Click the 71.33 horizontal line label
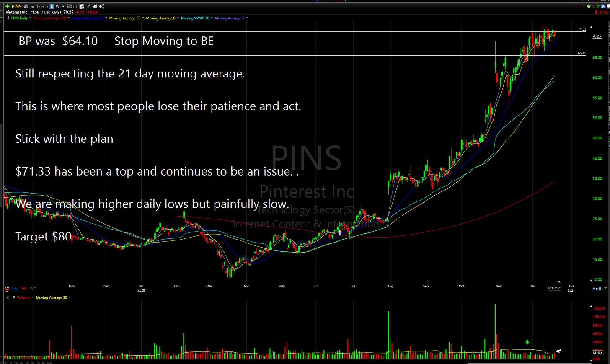Viewport: 610px width, 364px height. tap(582, 30)
